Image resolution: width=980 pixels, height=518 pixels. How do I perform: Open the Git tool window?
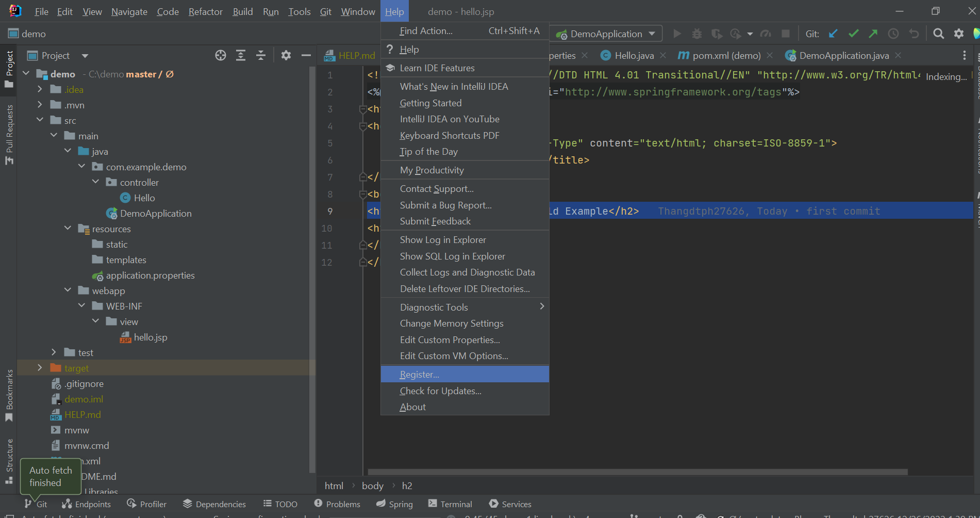pyautogui.click(x=36, y=504)
